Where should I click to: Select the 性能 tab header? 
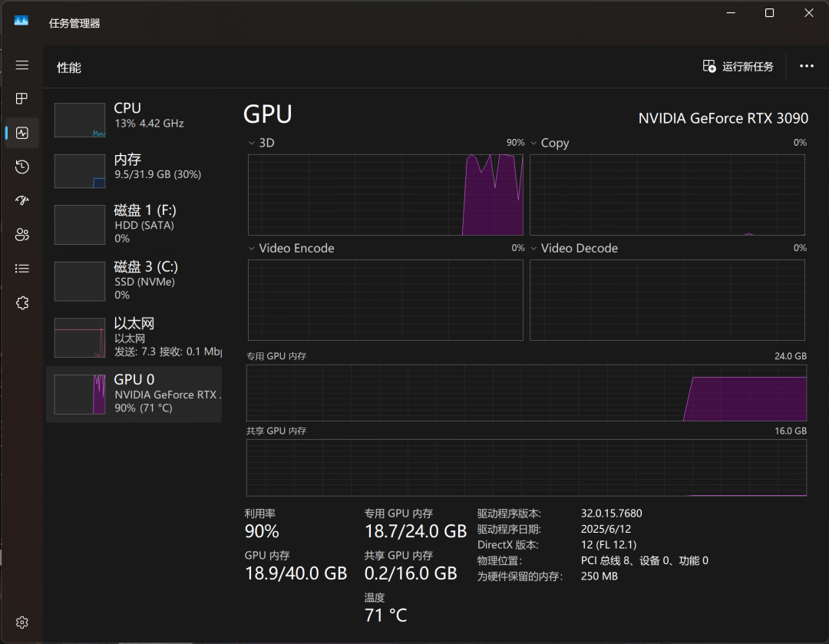coord(70,67)
